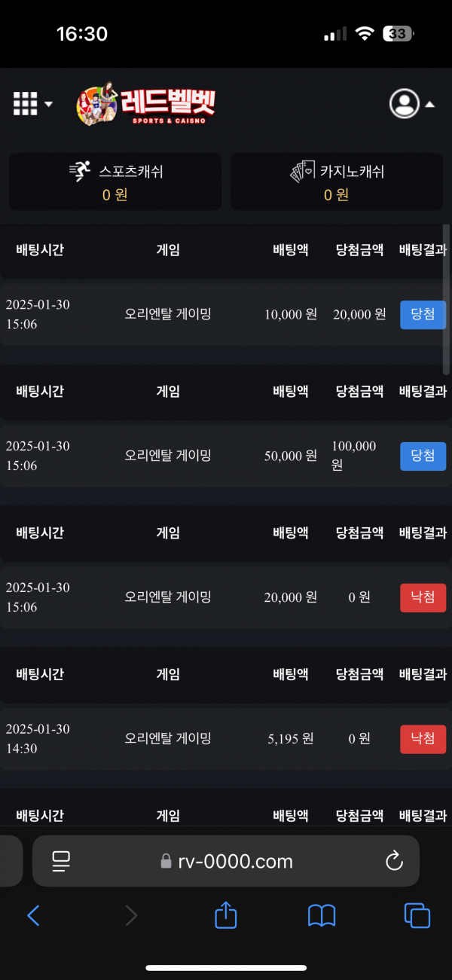452x980 pixels.
Task: Tap 당첨 badge for 10,000 원 bet
Action: [423, 315]
